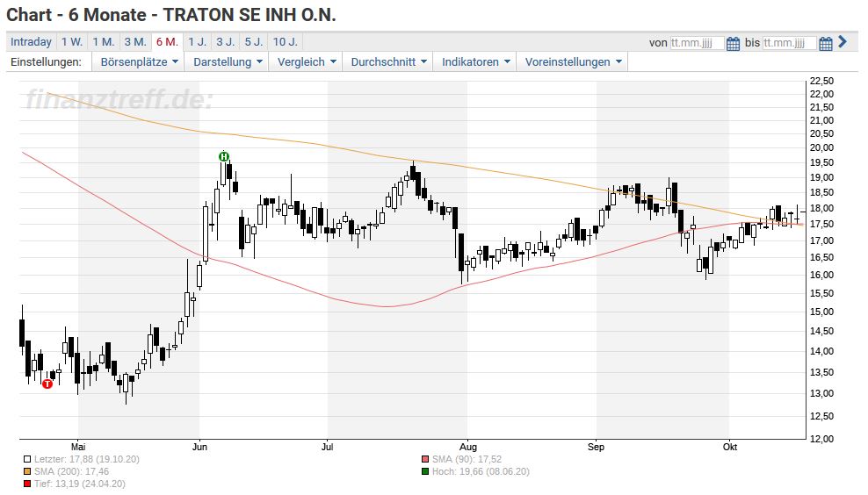Screen dimensions: 868x495
Task: Open the calendar icon for the 'von' date
Action: click(x=733, y=43)
